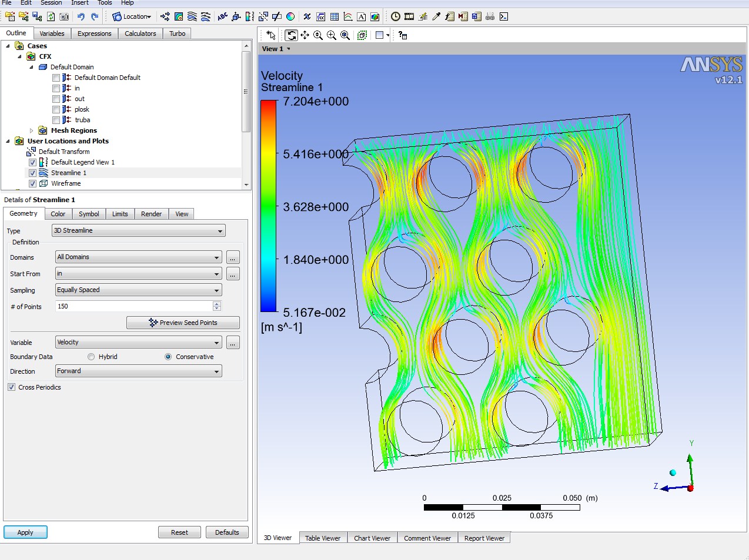Select the Pan tool in viewer toolbar
Image resolution: width=749 pixels, height=560 pixels.
coord(305,35)
